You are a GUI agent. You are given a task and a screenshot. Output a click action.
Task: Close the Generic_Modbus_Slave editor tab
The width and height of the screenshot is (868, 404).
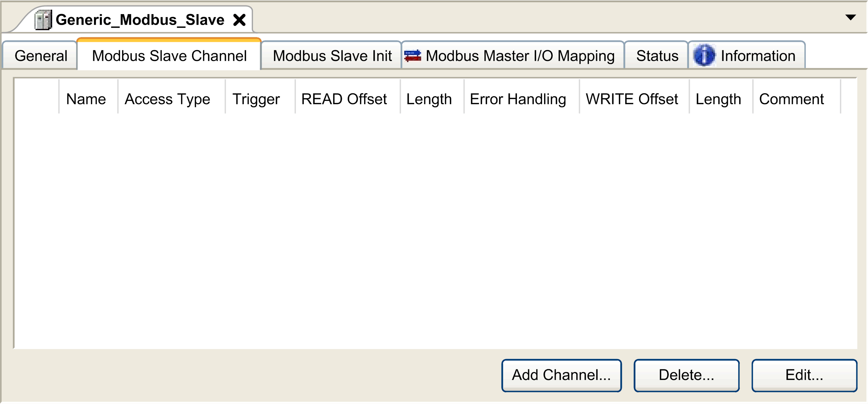240,19
